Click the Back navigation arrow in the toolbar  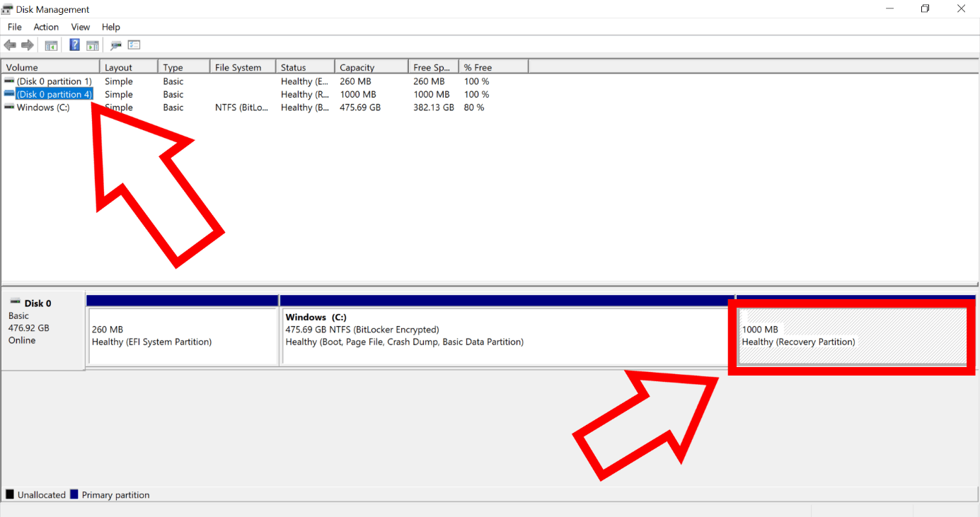tap(10, 45)
